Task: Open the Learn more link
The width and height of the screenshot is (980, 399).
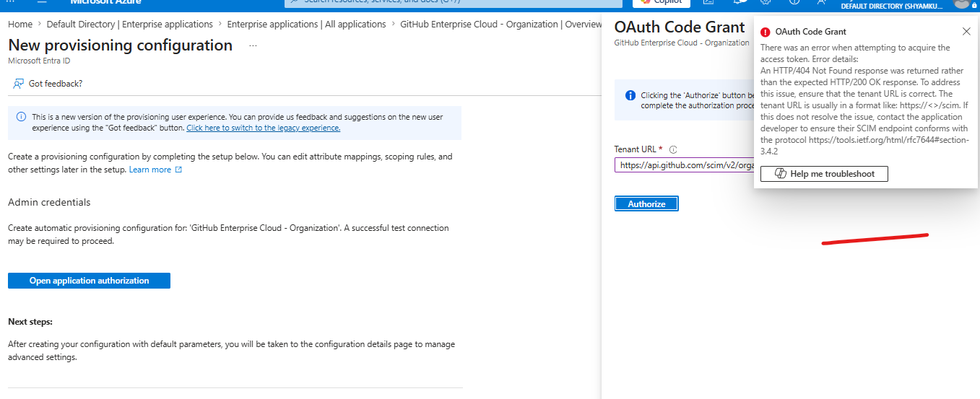Action: coord(150,170)
